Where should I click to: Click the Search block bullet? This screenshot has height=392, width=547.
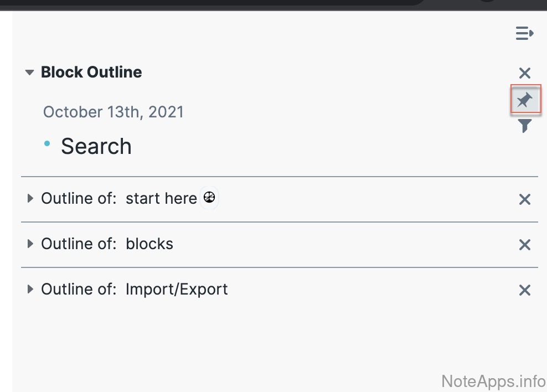point(47,144)
